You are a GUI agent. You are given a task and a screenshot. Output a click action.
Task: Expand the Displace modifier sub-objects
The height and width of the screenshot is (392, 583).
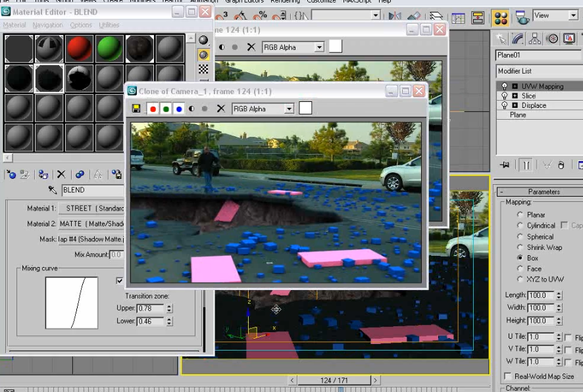tap(515, 105)
